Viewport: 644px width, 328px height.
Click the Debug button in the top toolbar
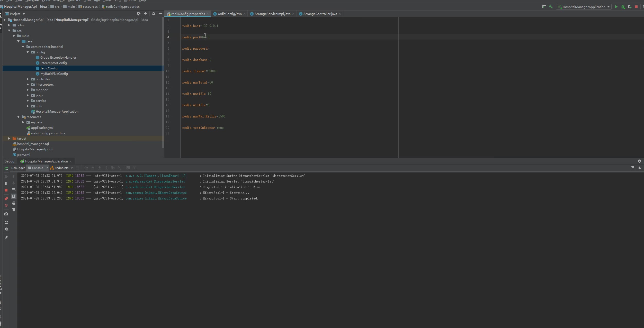623,7
